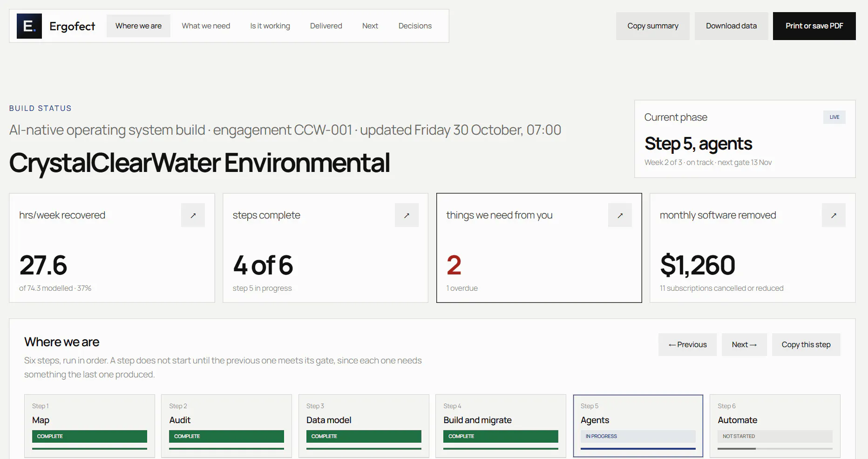Open the Is it working tab
This screenshot has width=868, height=459.
pyautogui.click(x=270, y=26)
